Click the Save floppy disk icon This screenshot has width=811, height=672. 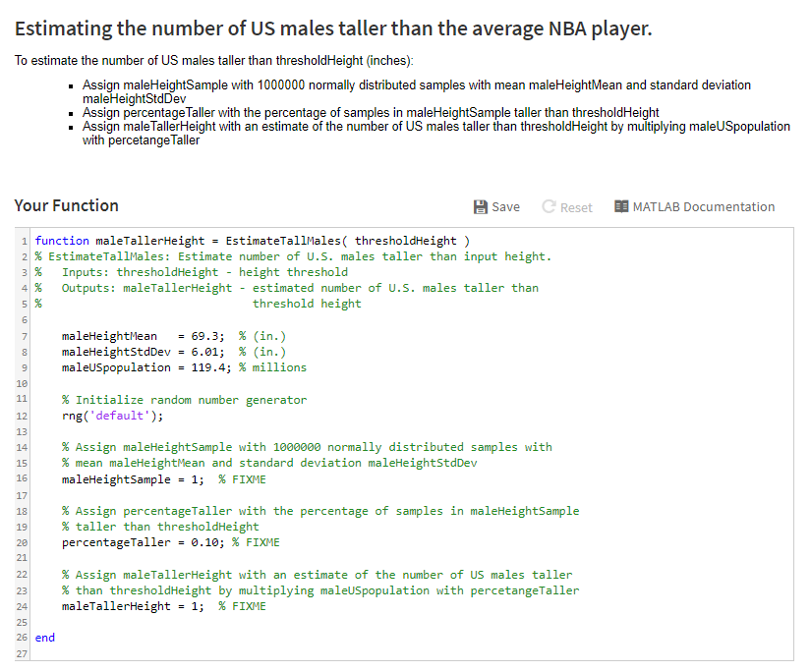tap(480, 207)
